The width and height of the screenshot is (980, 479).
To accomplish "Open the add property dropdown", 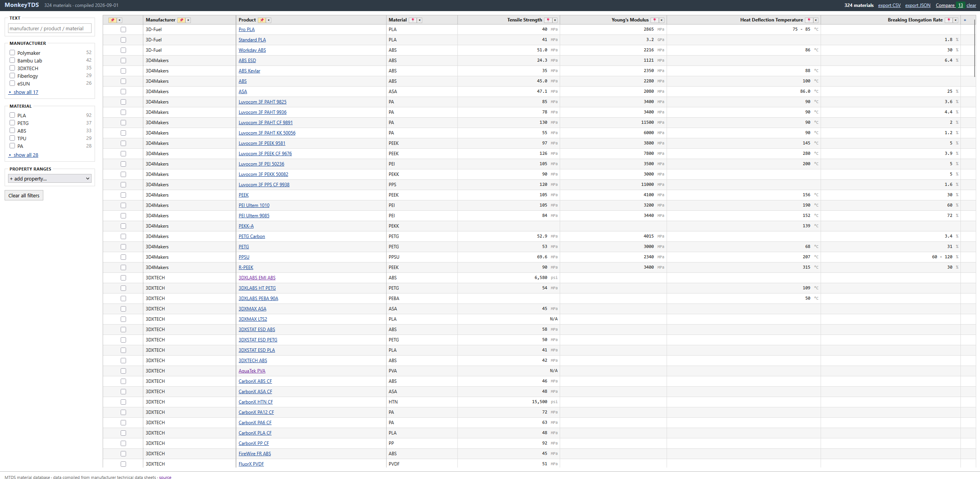I will point(50,179).
